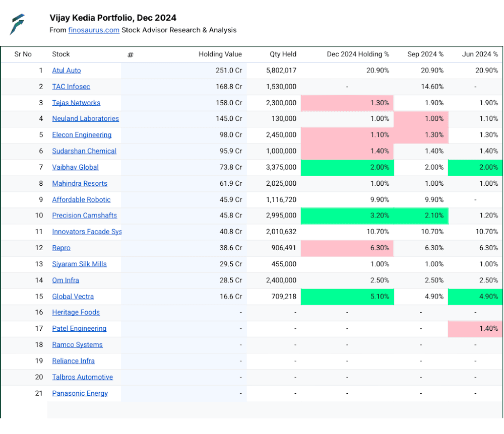
Task: Open the Neuland Laboratories stock link
Action: [x=86, y=119]
